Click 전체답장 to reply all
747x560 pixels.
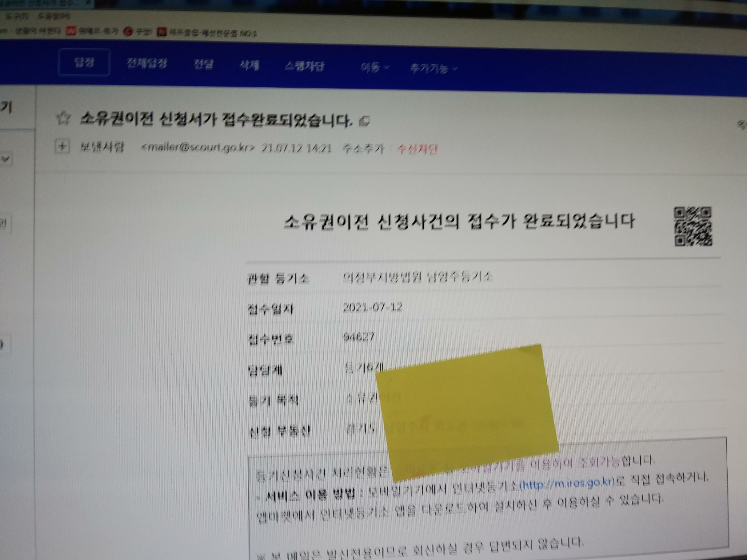(147, 63)
